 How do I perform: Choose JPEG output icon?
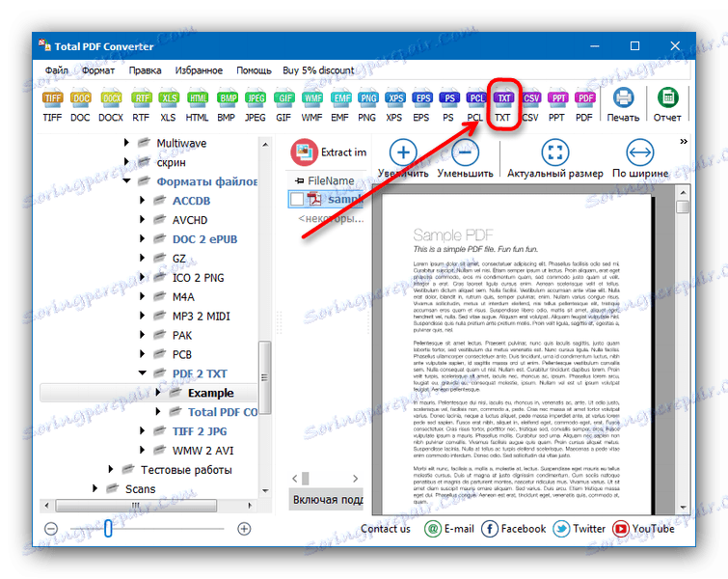(256, 105)
